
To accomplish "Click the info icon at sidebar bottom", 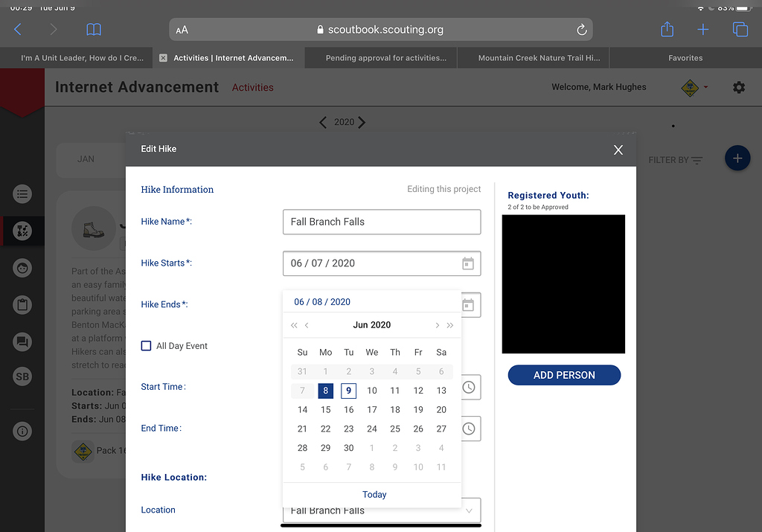I will (x=22, y=431).
